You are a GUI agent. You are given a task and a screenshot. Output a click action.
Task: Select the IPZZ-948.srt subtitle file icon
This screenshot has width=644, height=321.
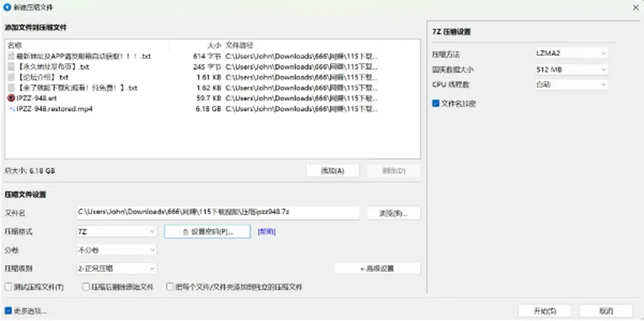pyautogui.click(x=11, y=99)
